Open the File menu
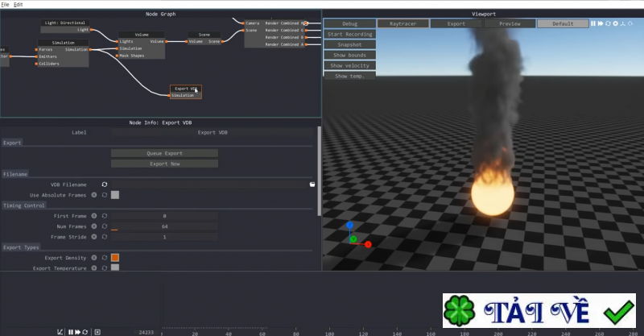 pos(5,5)
